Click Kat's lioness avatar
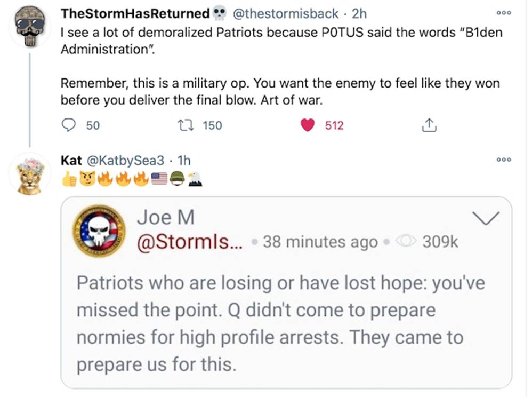The width and height of the screenshot is (532, 397). (29, 172)
